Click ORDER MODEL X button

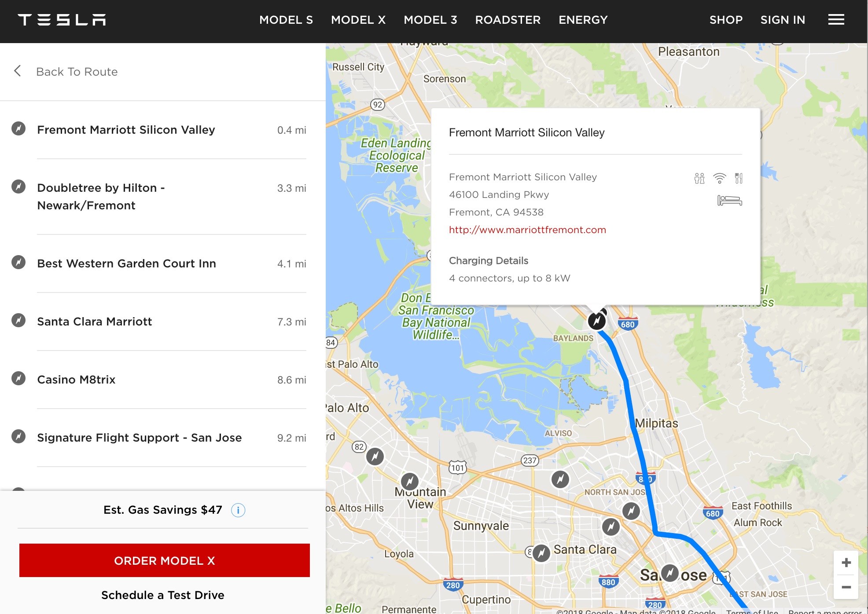(163, 561)
